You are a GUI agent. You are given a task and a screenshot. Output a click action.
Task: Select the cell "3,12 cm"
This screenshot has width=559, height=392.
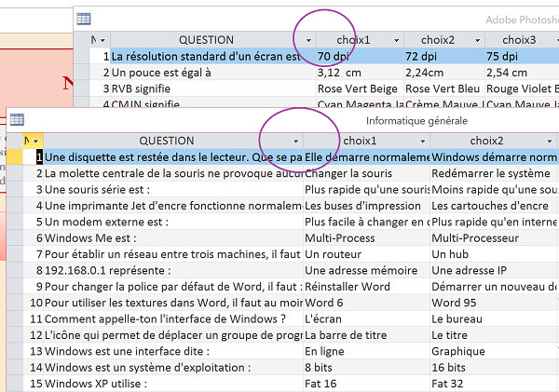tap(360, 73)
